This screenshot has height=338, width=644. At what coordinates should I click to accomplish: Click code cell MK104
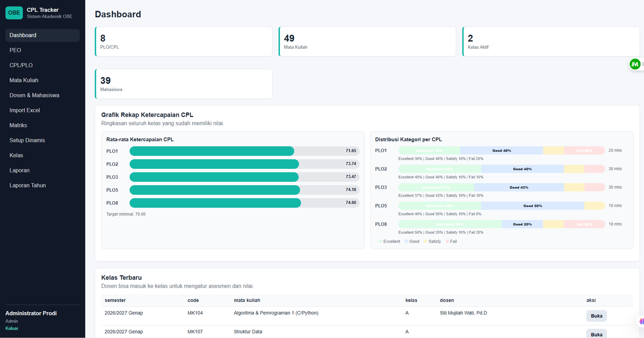tap(195, 313)
